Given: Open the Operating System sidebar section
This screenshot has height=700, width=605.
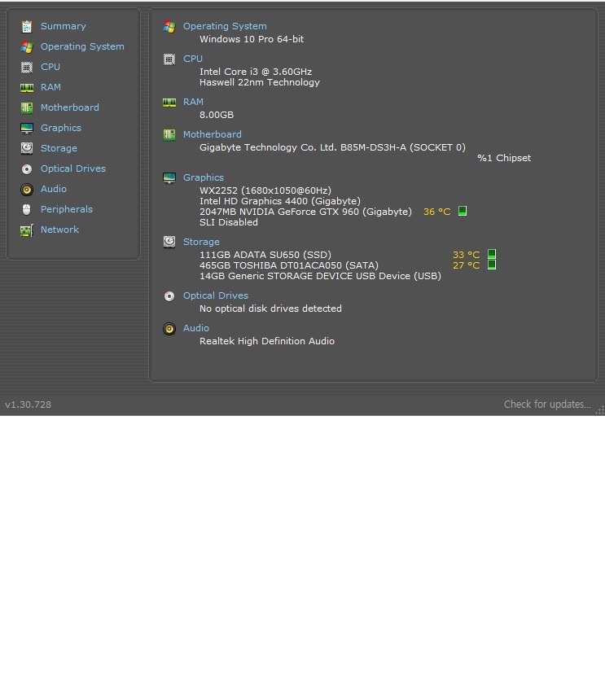Looking at the screenshot, I should click(x=82, y=46).
